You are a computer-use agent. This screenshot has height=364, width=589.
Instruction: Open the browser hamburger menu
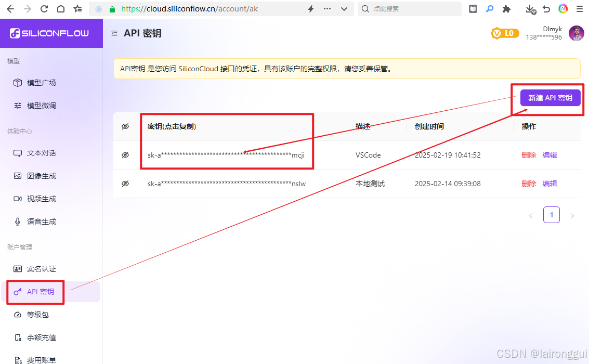click(x=580, y=9)
